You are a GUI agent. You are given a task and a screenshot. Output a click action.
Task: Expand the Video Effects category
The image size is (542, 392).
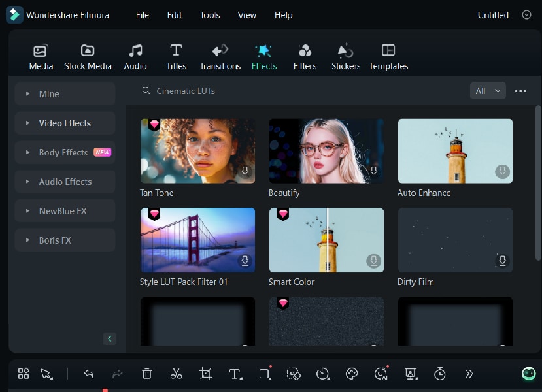click(x=65, y=123)
